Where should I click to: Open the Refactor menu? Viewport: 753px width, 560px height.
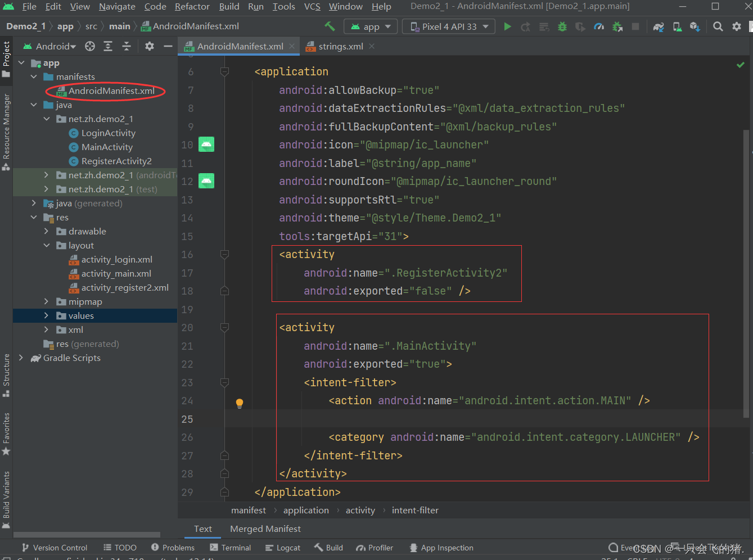click(x=192, y=7)
